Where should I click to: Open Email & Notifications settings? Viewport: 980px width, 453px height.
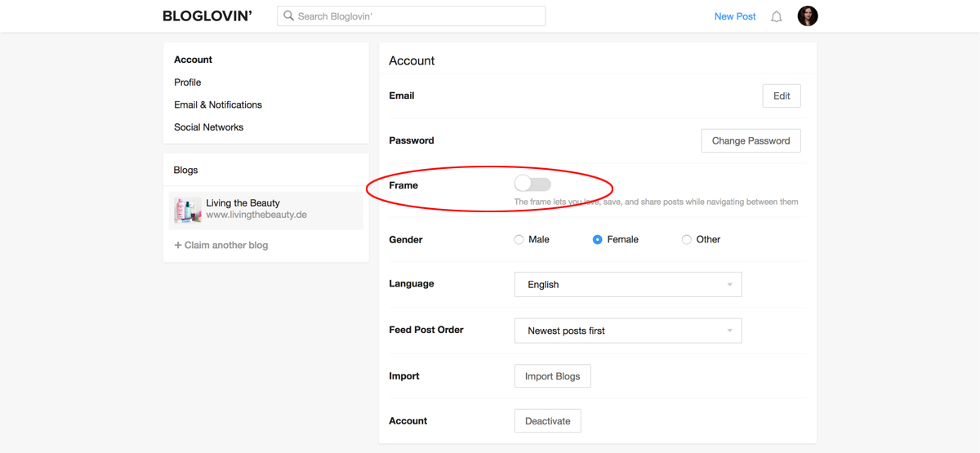click(218, 104)
